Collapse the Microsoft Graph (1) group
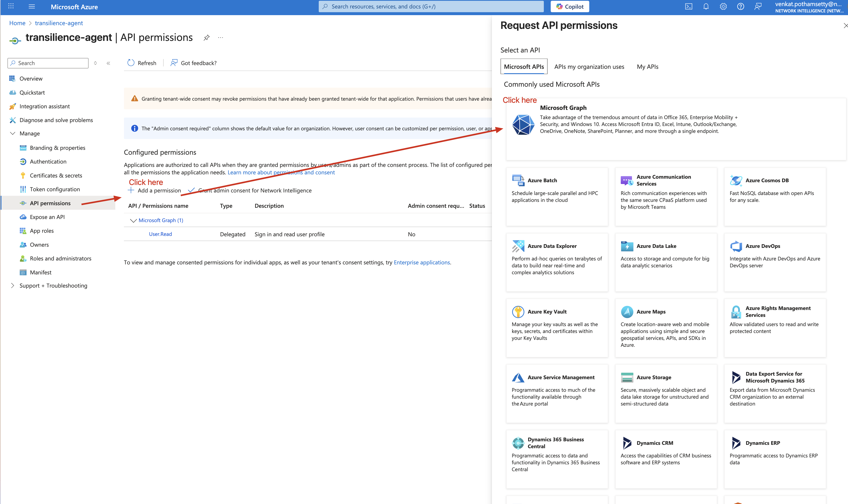Screen dimensions: 848x504 [x=133, y=220]
